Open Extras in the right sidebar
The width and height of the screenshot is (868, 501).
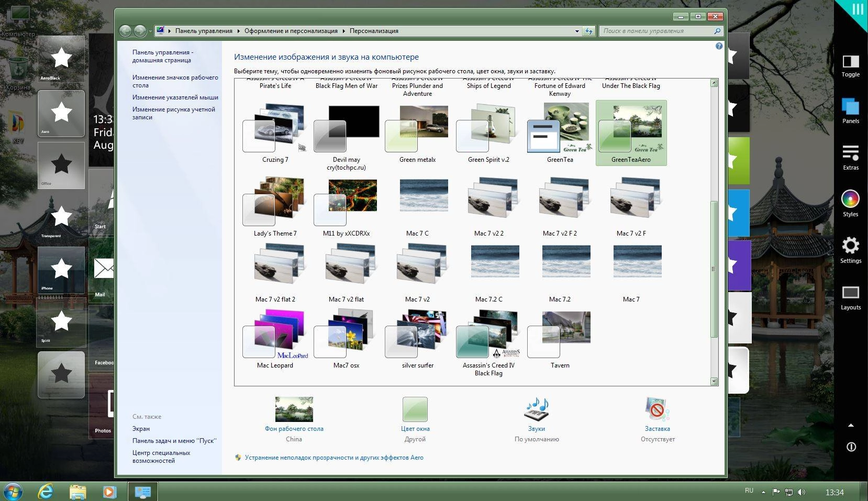tap(850, 158)
